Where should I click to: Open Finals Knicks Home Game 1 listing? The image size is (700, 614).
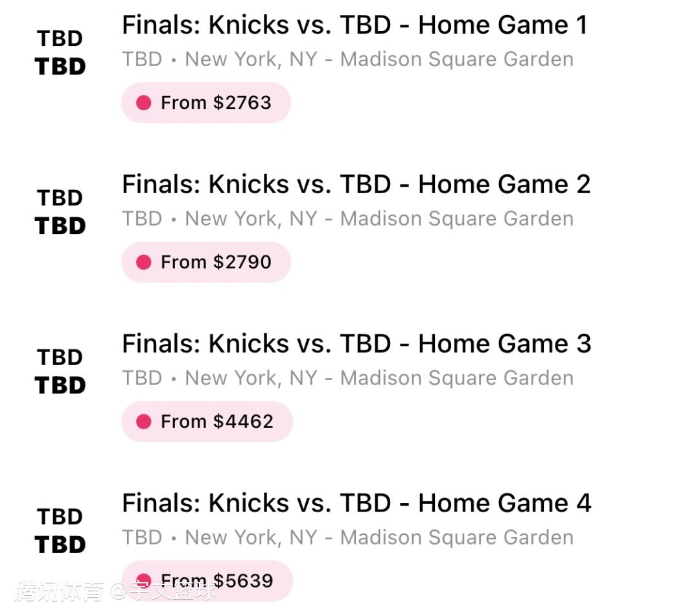[x=355, y=25]
